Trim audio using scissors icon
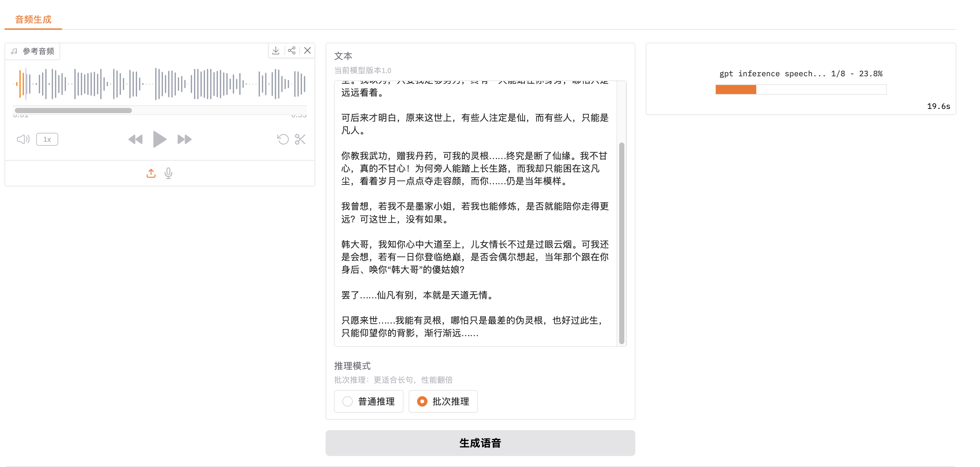This screenshot has width=980, height=467. [300, 139]
